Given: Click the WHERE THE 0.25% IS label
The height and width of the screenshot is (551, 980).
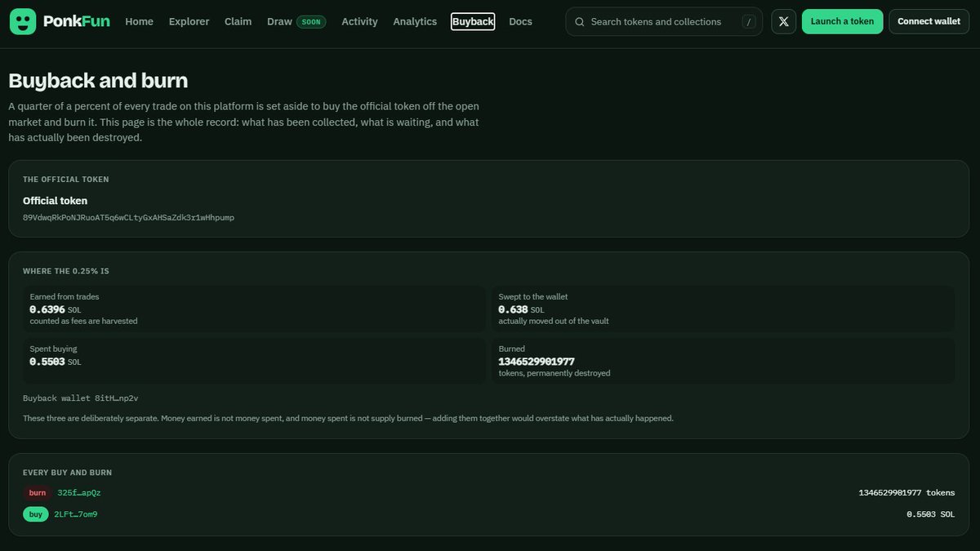Looking at the screenshot, I should click(x=65, y=271).
